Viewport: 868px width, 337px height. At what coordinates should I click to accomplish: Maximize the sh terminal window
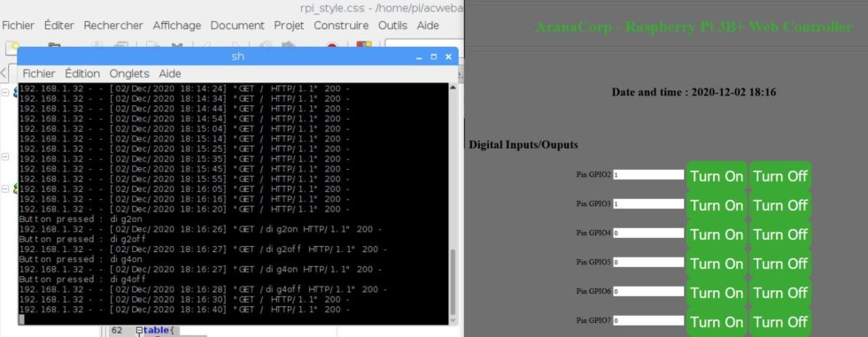click(x=433, y=57)
